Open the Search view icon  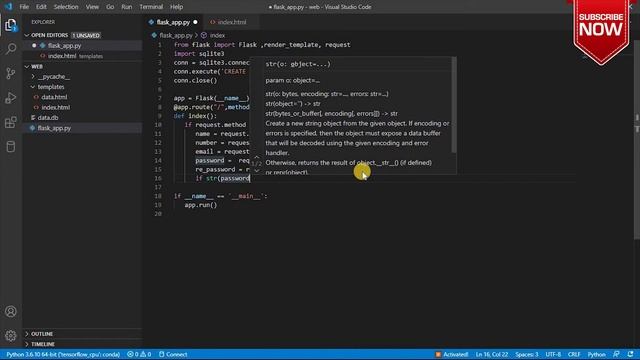pos(11,49)
